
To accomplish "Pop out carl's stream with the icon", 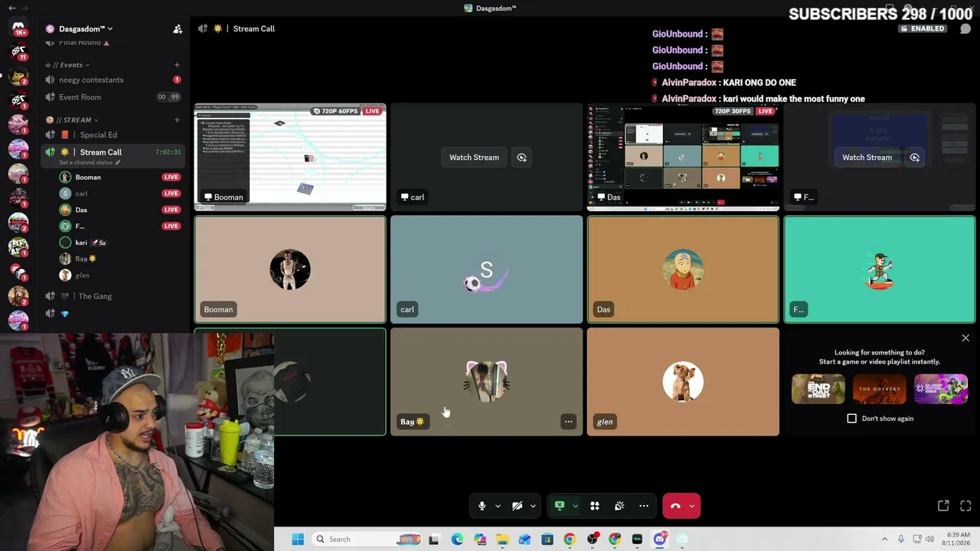I will pos(522,158).
